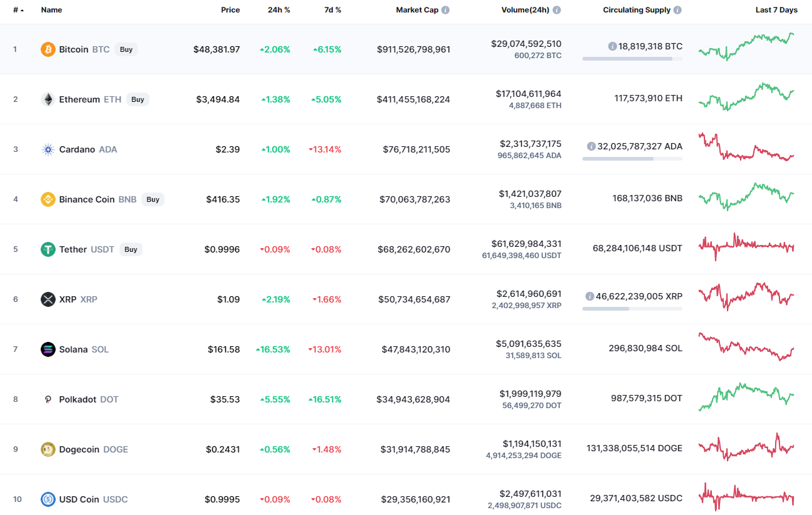Click XRP circulating supply progress bar
The height and width of the screenshot is (515, 812).
pyautogui.click(x=632, y=309)
